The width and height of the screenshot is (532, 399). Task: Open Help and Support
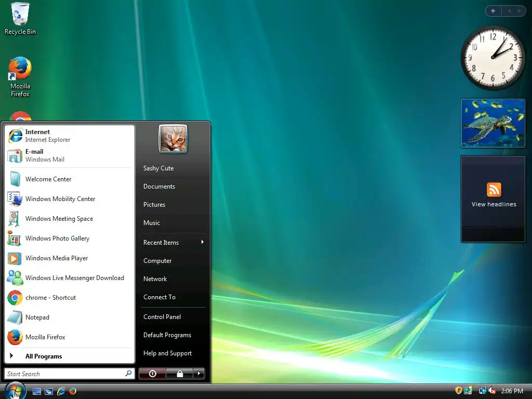pyautogui.click(x=174, y=353)
